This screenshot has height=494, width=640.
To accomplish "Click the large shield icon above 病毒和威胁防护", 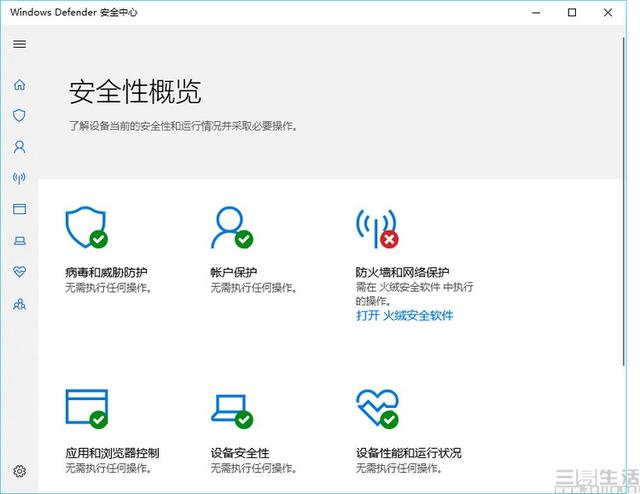I will click(x=87, y=227).
